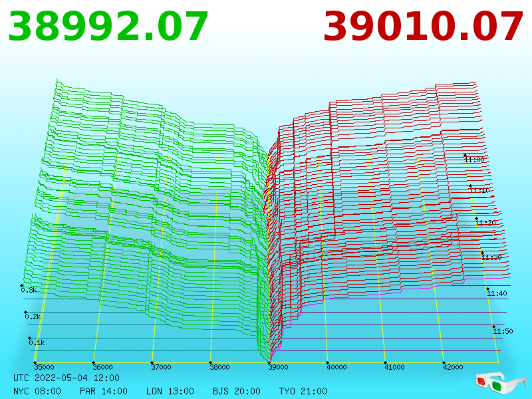Click the red ask price 39010.07
This screenshot has height=399, width=532.
tap(423, 27)
